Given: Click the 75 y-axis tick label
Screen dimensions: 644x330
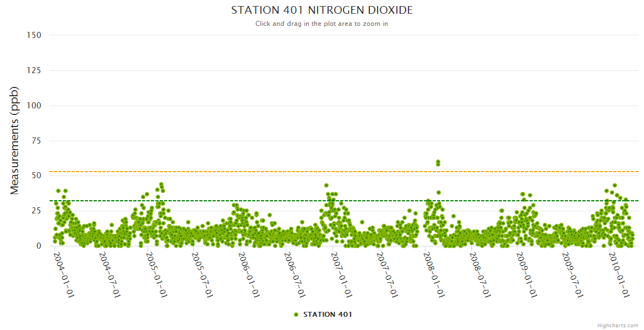Looking at the screenshot, I should pyautogui.click(x=36, y=141).
